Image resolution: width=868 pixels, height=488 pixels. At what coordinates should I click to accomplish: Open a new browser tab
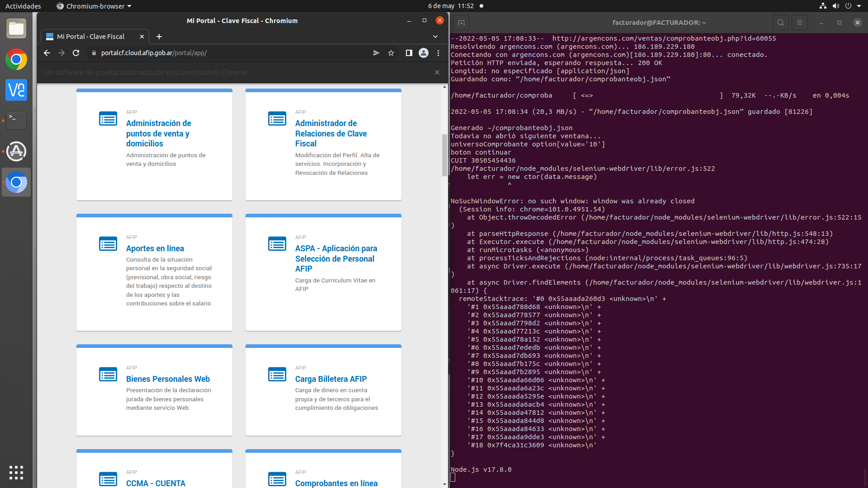159,37
